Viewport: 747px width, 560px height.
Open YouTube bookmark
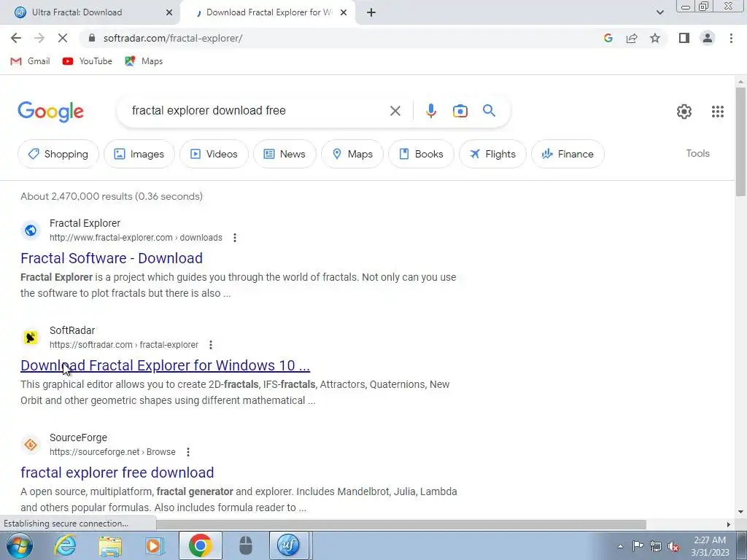point(88,61)
